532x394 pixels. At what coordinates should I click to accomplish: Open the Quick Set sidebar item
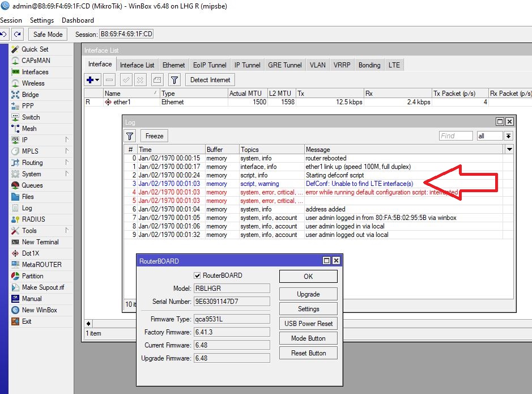point(34,49)
